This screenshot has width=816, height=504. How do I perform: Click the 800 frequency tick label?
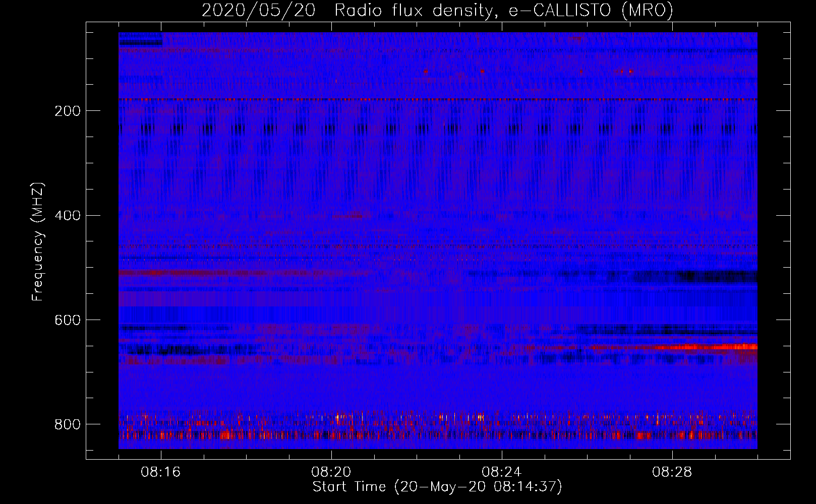pos(68,424)
